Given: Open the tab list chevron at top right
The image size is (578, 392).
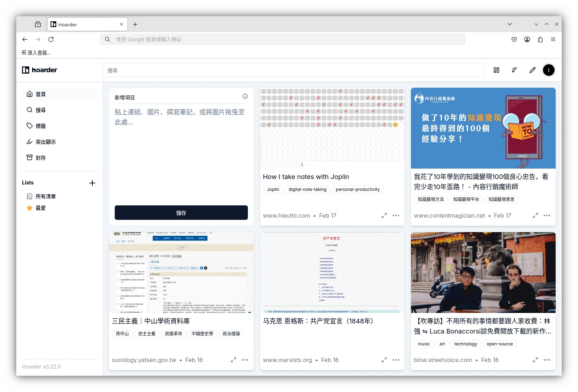Looking at the screenshot, I should pos(510,24).
